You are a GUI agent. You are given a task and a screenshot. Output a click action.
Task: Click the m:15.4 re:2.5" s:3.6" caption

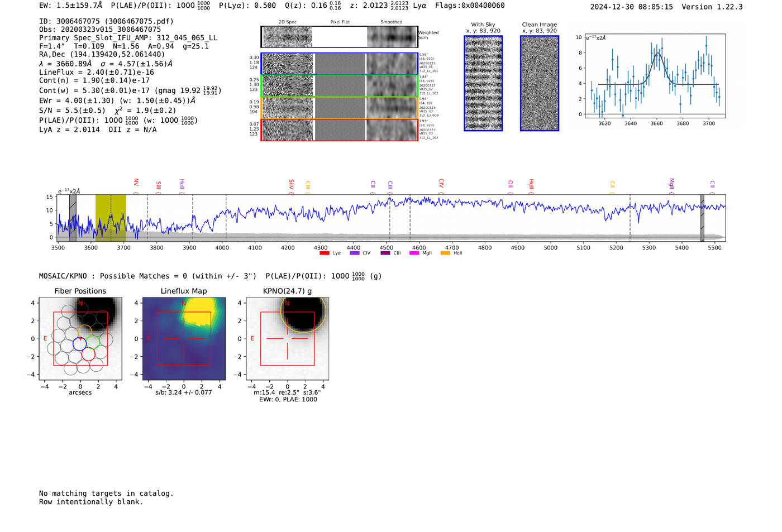click(x=287, y=392)
